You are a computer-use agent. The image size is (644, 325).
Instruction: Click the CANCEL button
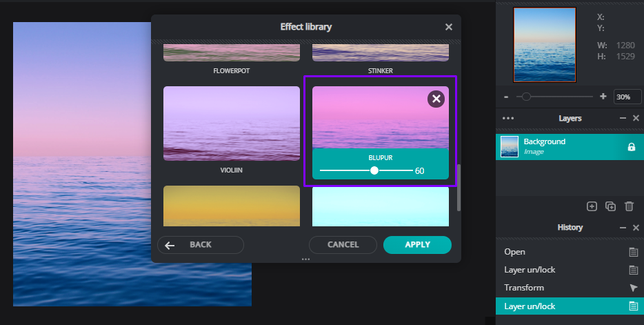pyautogui.click(x=343, y=245)
